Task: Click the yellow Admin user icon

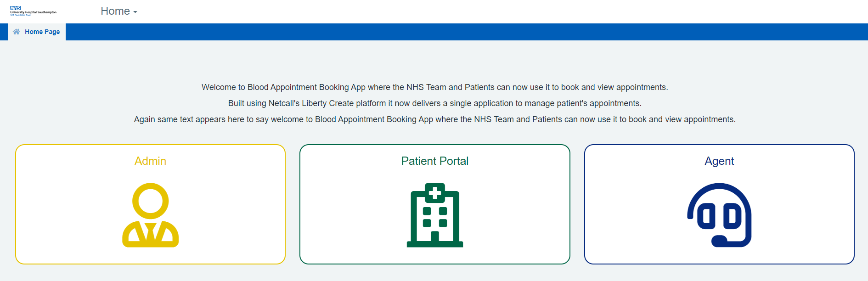Action: coord(150,215)
